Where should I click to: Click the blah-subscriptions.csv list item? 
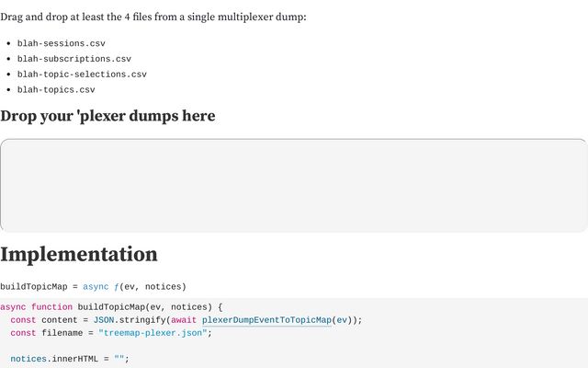click(x=74, y=59)
